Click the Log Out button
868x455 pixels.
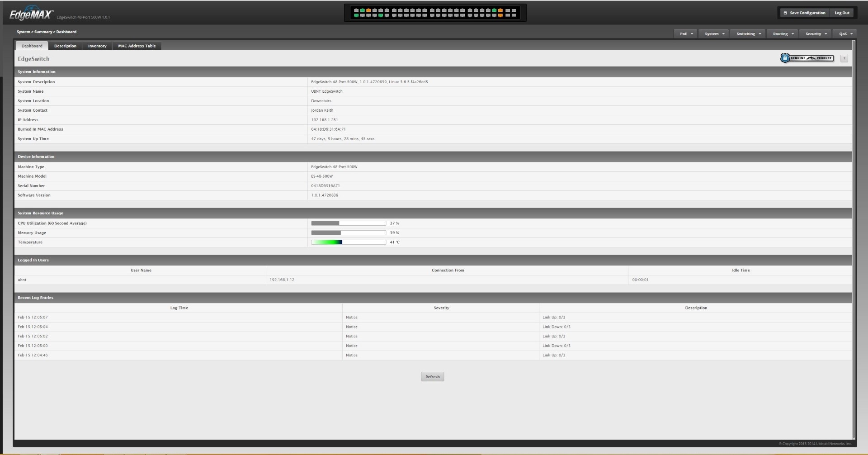coord(842,13)
